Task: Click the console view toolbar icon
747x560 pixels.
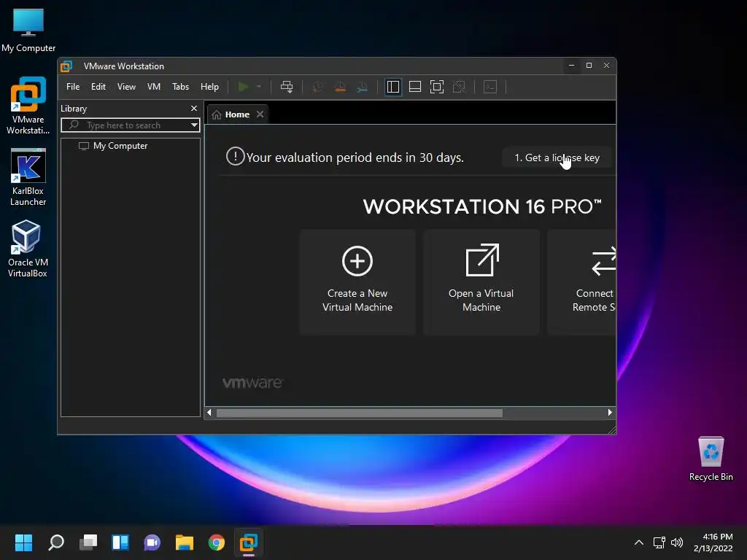Action: point(490,87)
